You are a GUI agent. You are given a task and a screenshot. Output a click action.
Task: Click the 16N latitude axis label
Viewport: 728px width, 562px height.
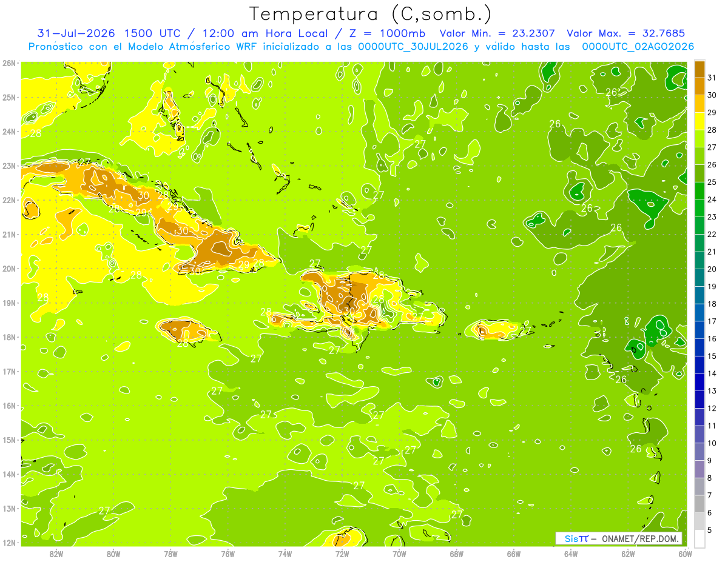9,406
